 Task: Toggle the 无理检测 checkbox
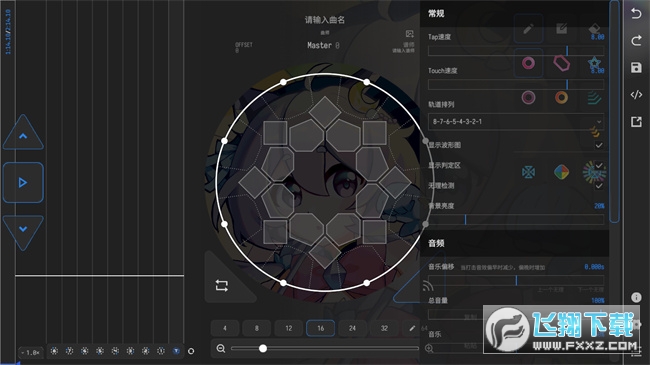pyautogui.click(x=599, y=186)
